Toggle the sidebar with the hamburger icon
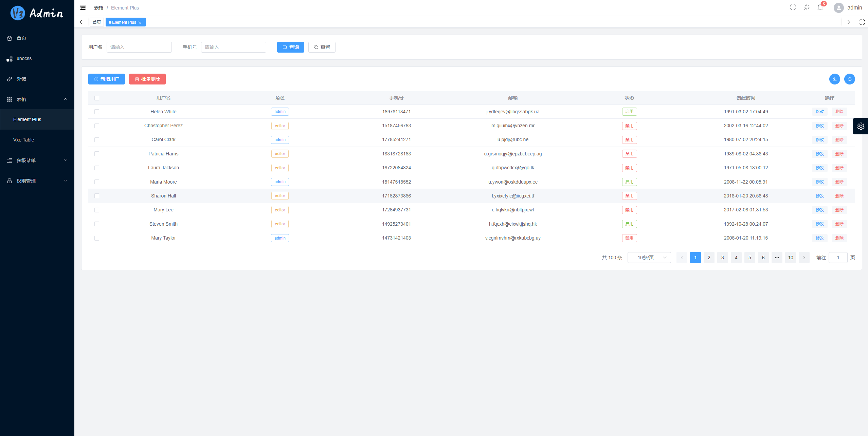This screenshot has height=436, width=868. [x=83, y=7]
